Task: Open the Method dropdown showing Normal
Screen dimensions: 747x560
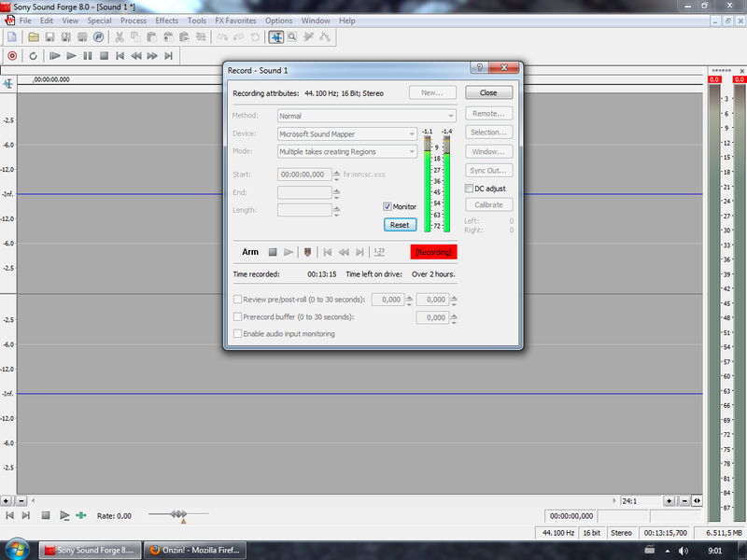Action: point(366,116)
